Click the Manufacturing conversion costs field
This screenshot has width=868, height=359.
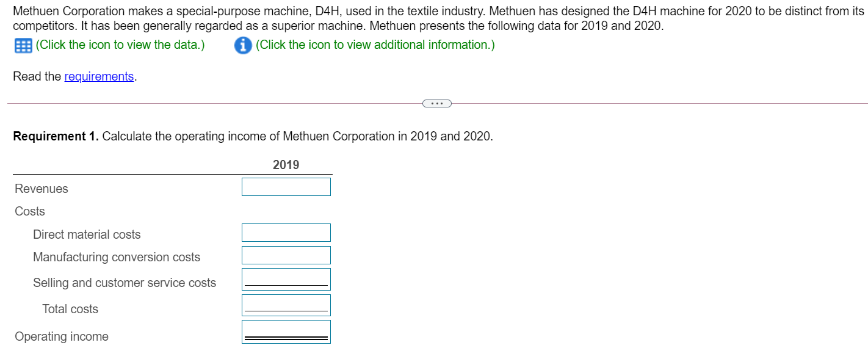click(286, 255)
